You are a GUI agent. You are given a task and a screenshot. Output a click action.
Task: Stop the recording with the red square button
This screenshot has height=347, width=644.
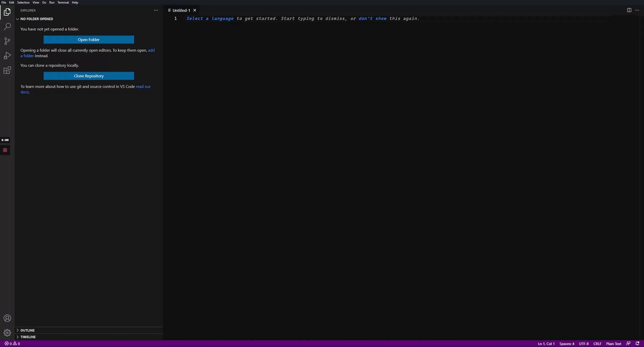[5, 150]
